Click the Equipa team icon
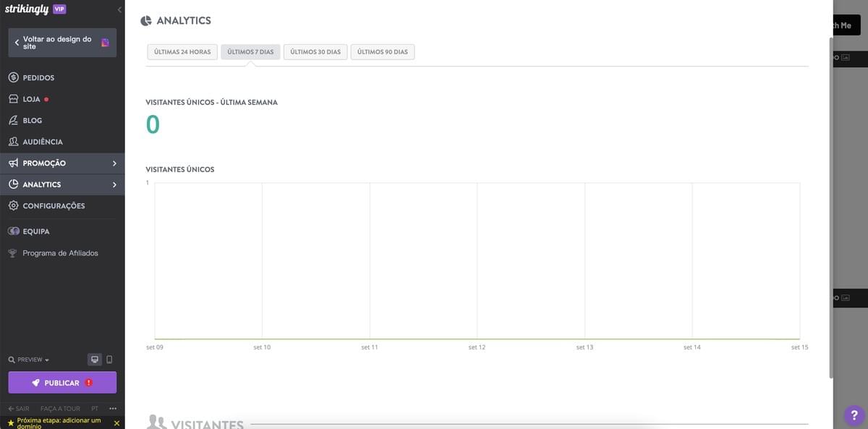Screen dimensions: 868x429 click(x=12, y=230)
